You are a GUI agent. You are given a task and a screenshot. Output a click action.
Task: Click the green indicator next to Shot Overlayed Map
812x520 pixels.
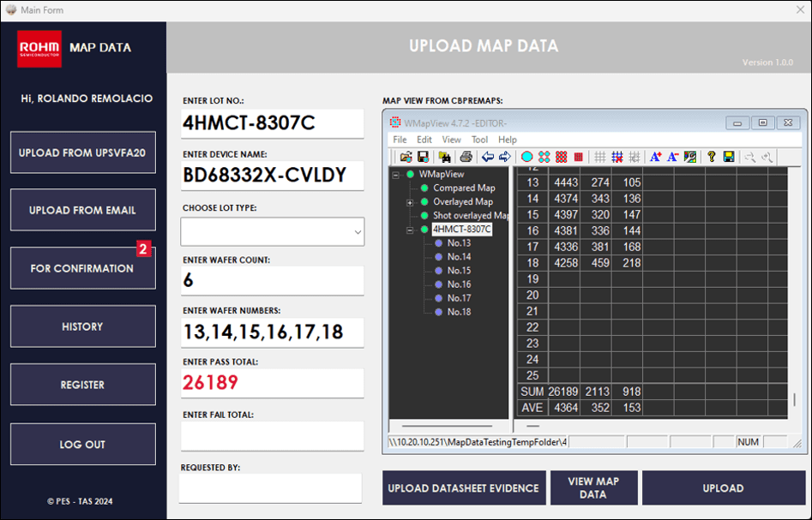pyautogui.click(x=424, y=215)
